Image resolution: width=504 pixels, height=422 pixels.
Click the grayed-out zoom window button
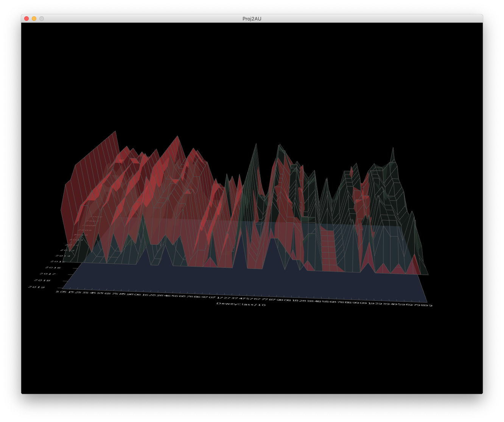[x=42, y=19]
